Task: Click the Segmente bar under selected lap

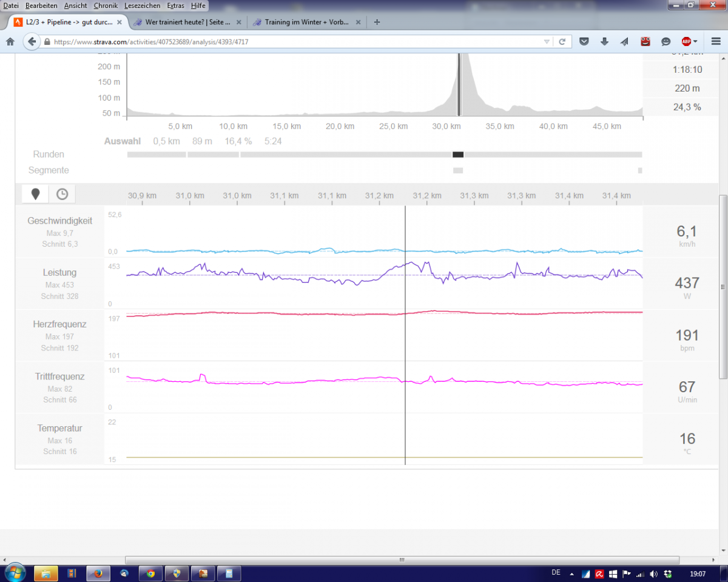Action: click(458, 170)
